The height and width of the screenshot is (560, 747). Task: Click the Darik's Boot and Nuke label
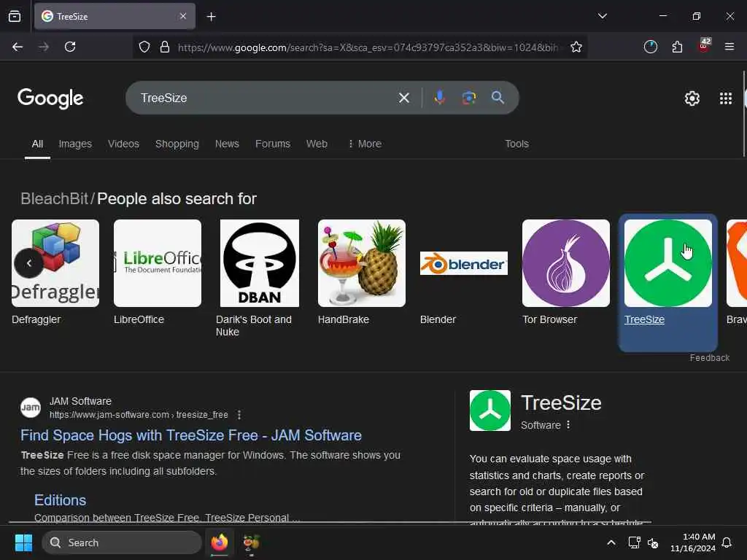click(x=253, y=326)
